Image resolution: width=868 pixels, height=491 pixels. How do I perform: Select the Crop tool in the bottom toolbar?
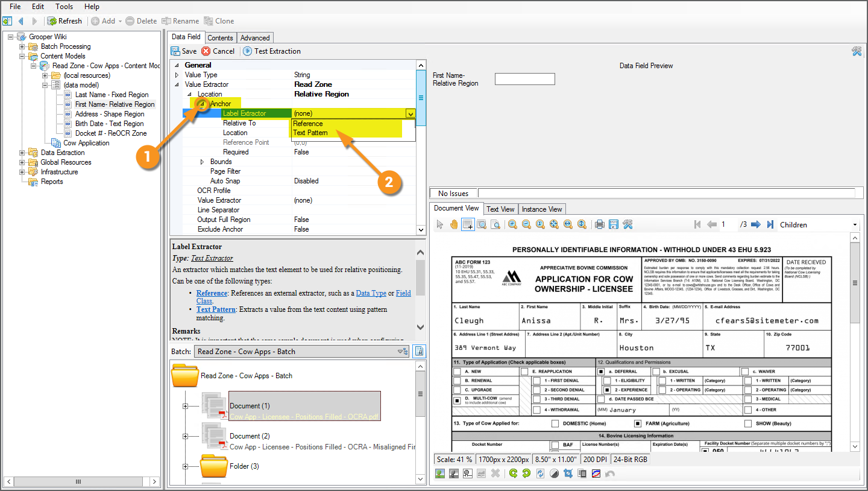point(568,474)
